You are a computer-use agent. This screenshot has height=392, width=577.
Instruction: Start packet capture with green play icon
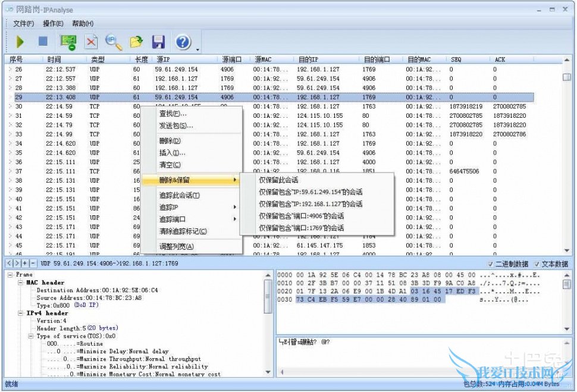coord(20,42)
